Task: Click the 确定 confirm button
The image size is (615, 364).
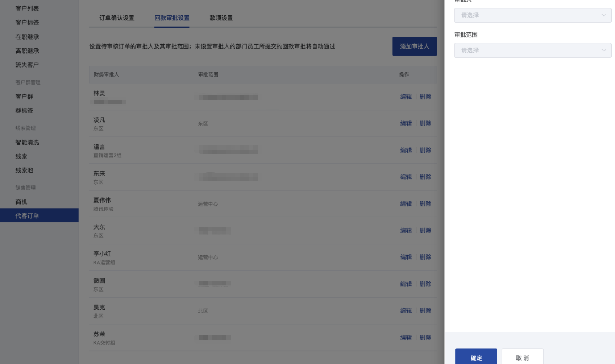Action: click(476, 357)
